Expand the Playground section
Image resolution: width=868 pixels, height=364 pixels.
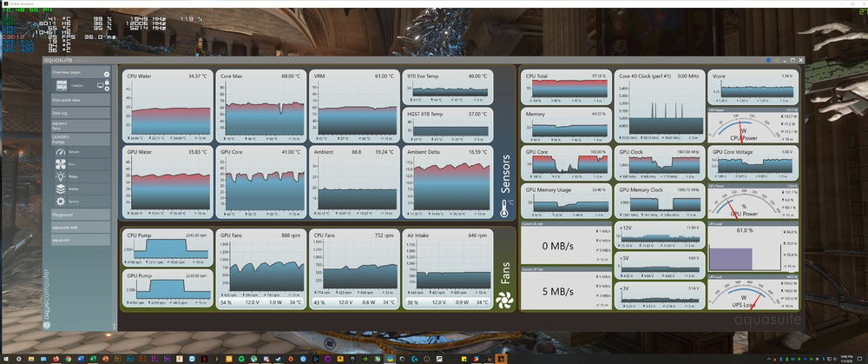[x=80, y=215]
